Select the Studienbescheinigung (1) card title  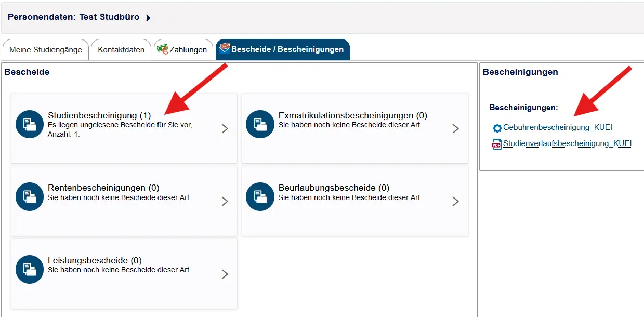click(x=99, y=115)
